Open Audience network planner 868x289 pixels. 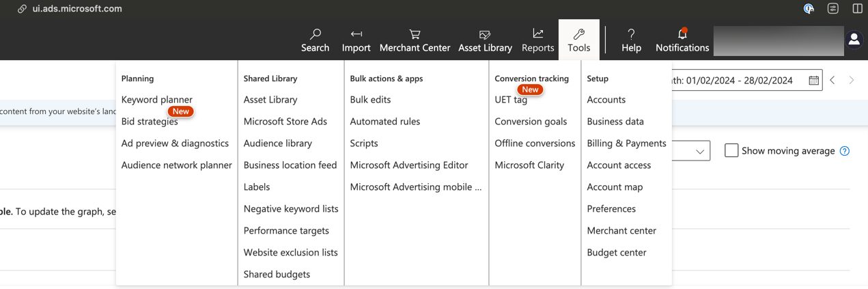(x=177, y=165)
